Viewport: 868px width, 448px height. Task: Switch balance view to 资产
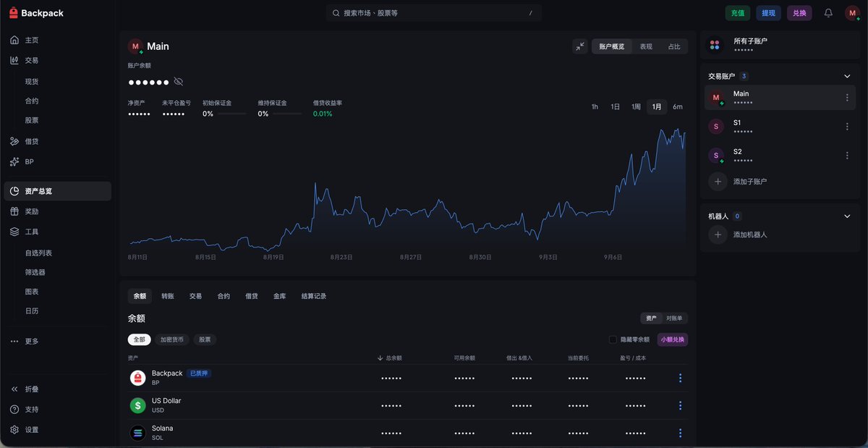(652, 318)
